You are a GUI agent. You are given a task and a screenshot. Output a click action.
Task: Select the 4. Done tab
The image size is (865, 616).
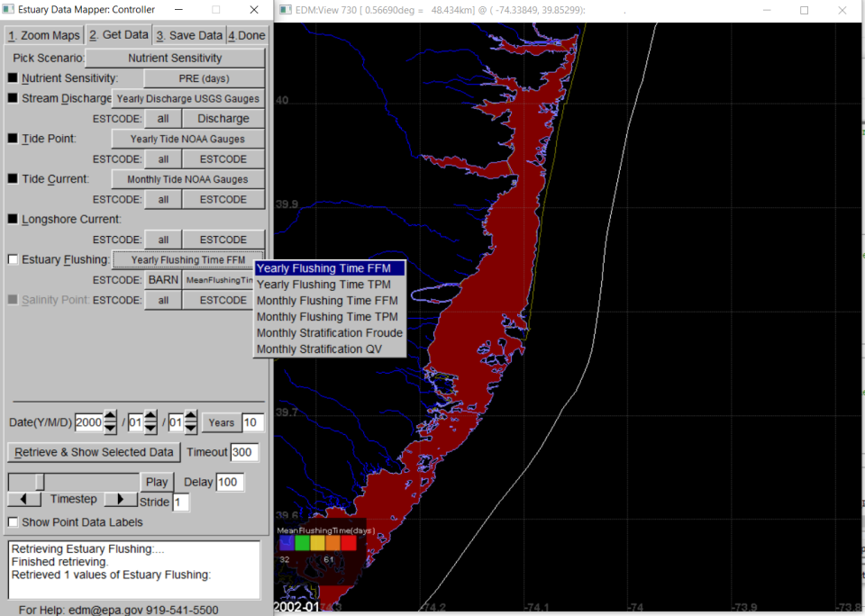pyautogui.click(x=247, y=35)
